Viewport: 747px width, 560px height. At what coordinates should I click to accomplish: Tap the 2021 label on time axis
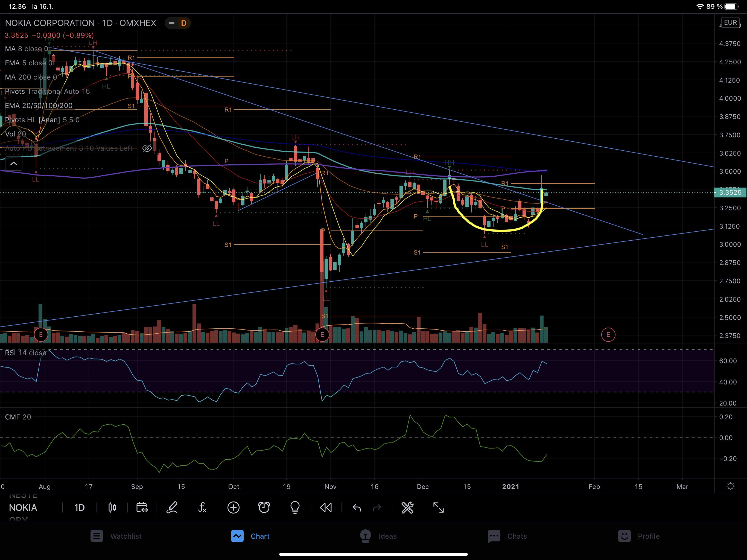(x=510, y=487)
